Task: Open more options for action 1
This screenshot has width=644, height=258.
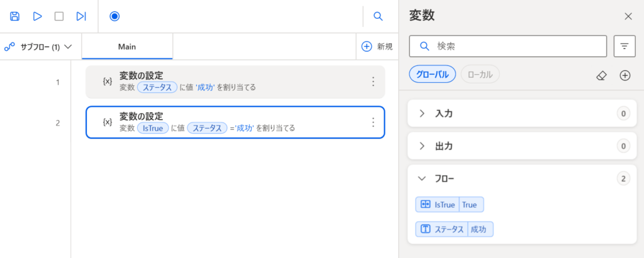Action: click(373, 82)
